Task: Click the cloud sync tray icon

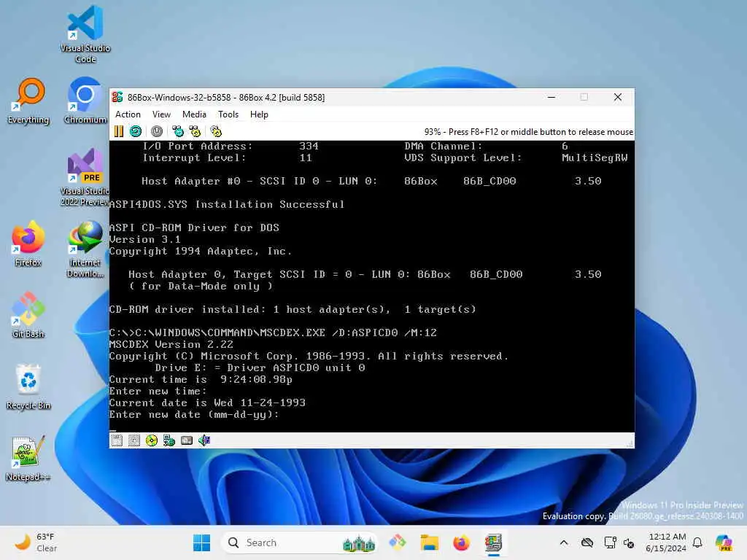Action: pos(587,542)
